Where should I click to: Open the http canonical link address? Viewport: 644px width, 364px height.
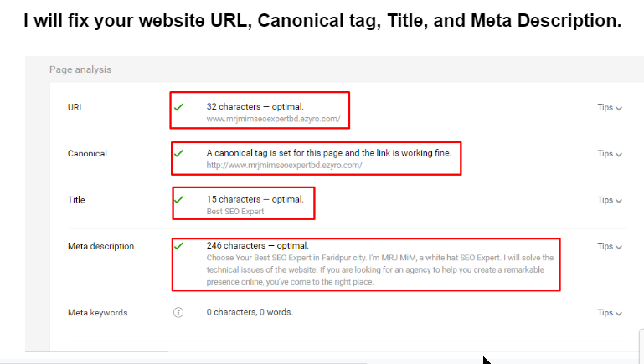click(x=284, y=166)
